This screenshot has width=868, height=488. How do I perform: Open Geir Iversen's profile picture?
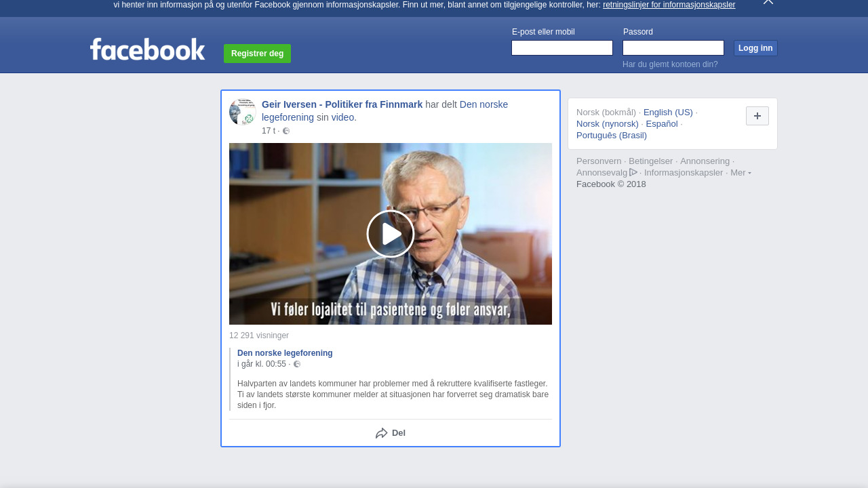pos(243,112)
